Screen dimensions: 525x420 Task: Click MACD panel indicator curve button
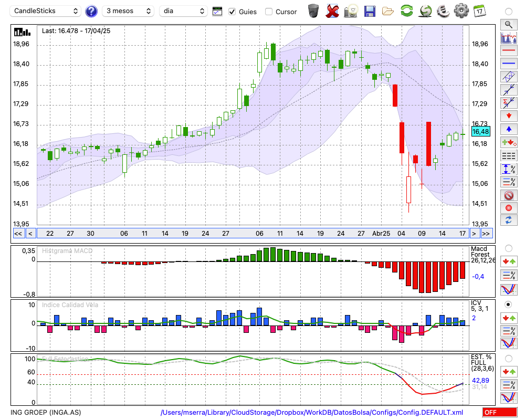[509, 289]
